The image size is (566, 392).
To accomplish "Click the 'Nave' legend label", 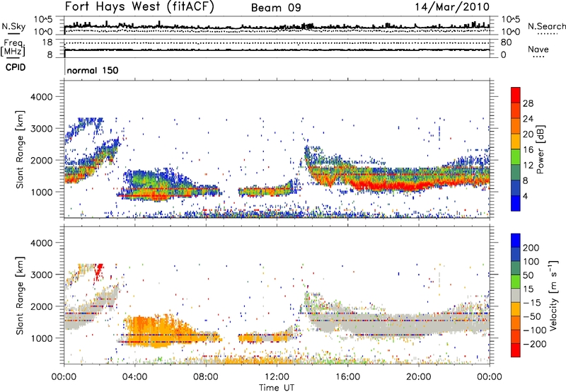I will tap(538, 49).
